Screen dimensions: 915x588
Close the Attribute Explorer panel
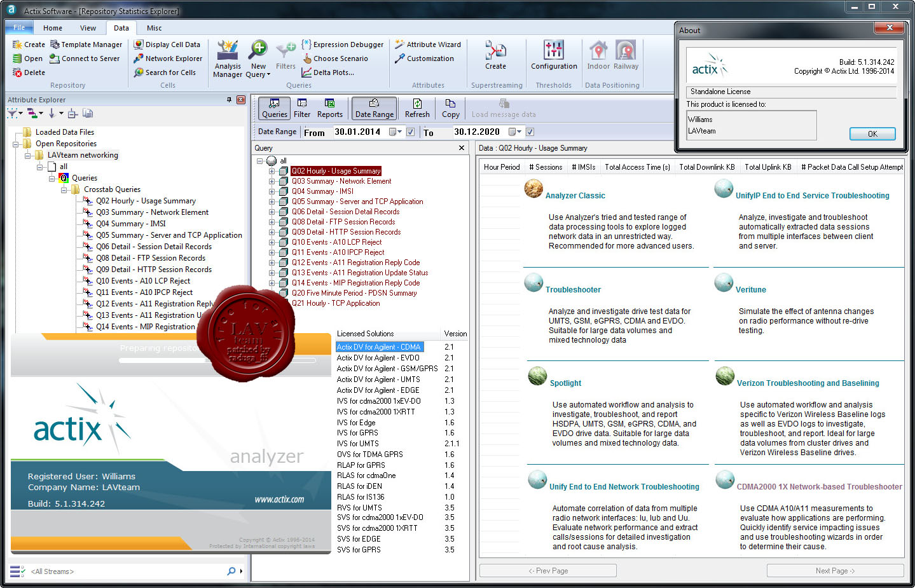pos(241,100)
